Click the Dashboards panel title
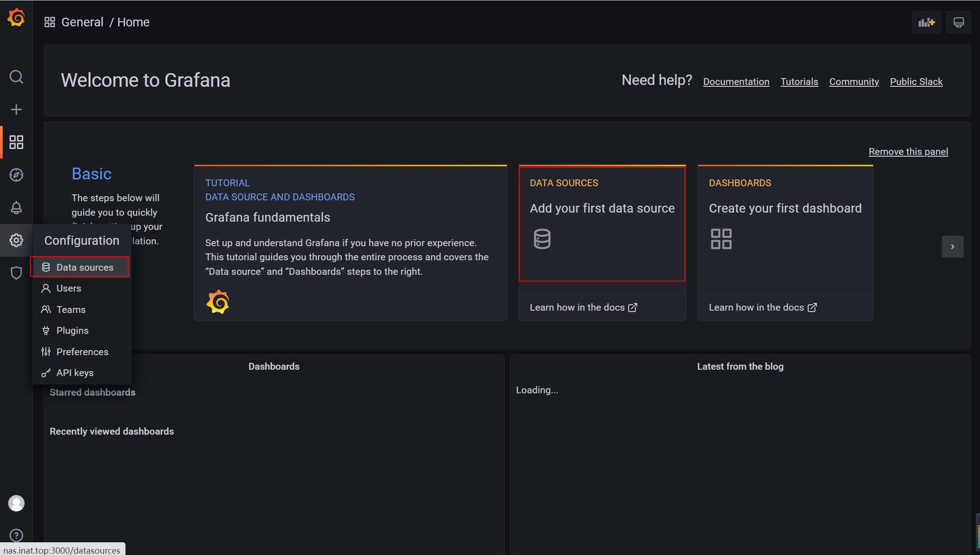Screen dimensions: 980x555 (x=274, y=367)
